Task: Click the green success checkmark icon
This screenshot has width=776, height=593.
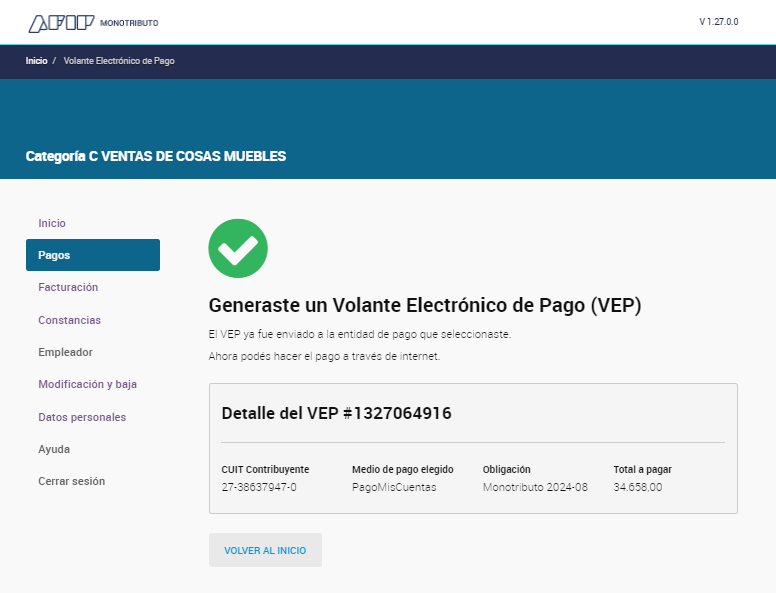Action: 238,248
